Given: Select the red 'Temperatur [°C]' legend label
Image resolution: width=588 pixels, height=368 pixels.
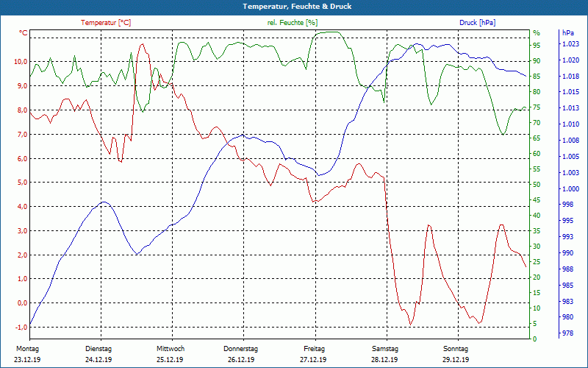Looking at the screenshot, I should pos(106,23).
